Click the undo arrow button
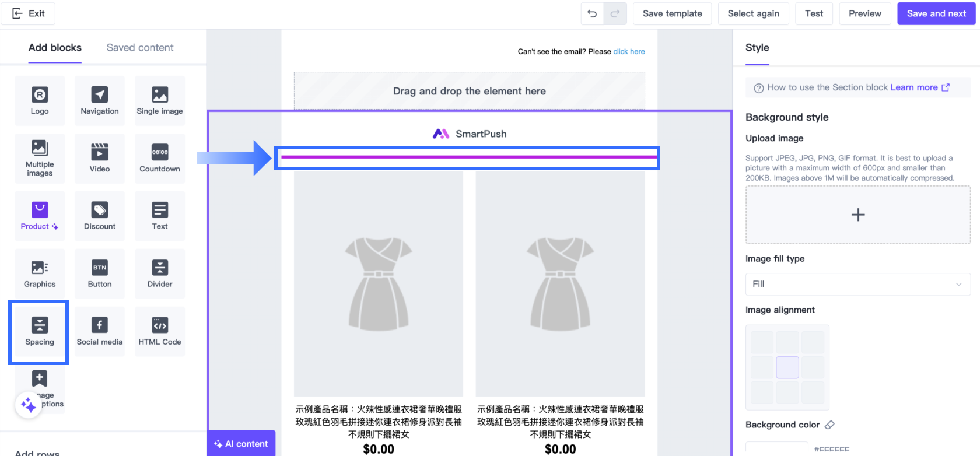980x456 pixels. pyautogui.click(x=592, y=13)
